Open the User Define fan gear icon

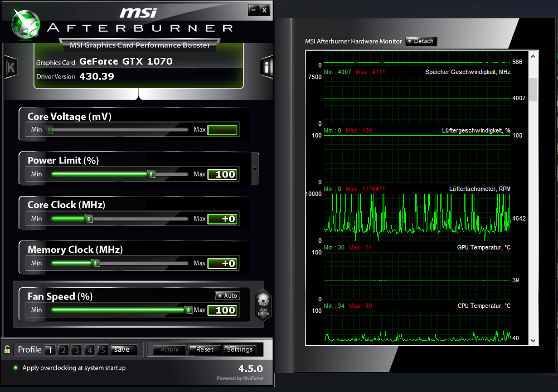click(x=263, y=305)
